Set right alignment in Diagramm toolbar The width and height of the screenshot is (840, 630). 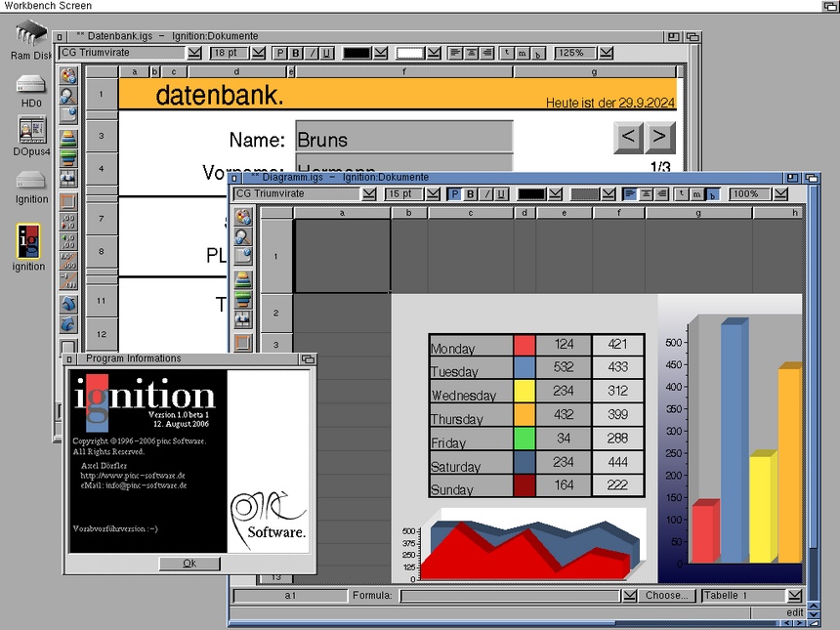[661, 194]
